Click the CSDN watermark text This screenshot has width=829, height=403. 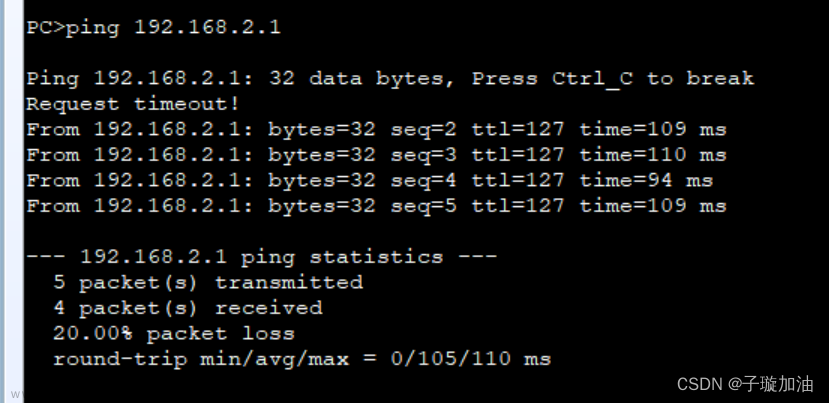[x=700, y=384]
